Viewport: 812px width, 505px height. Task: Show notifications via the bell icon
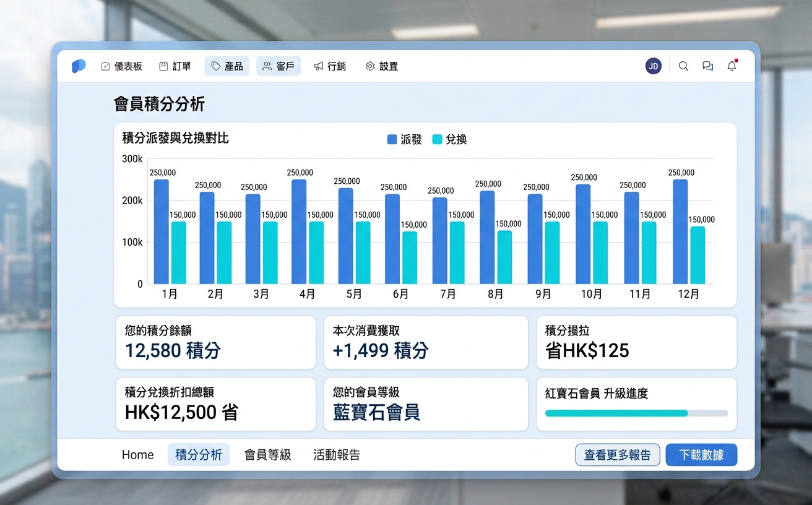click(x=732, y=66)
